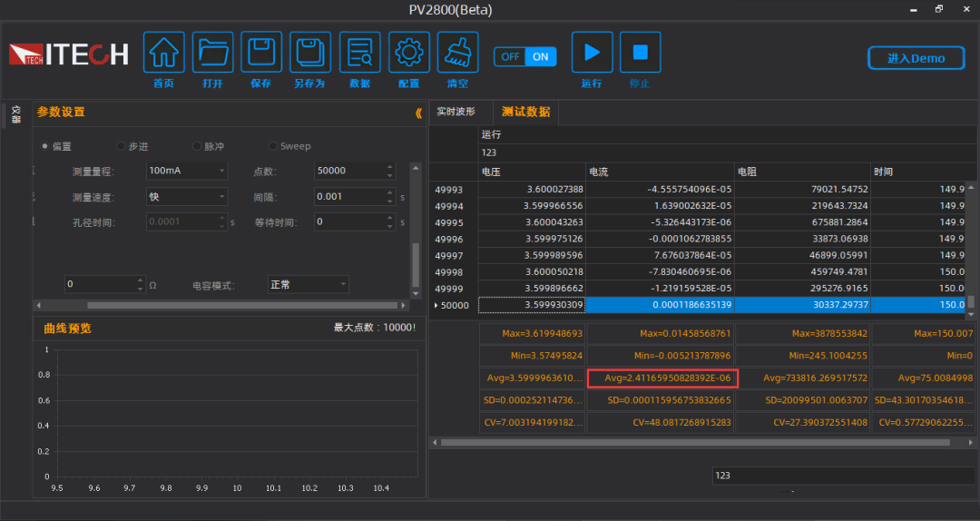Collapse the 参数设置 panel with double chevron

pos(418,113)
